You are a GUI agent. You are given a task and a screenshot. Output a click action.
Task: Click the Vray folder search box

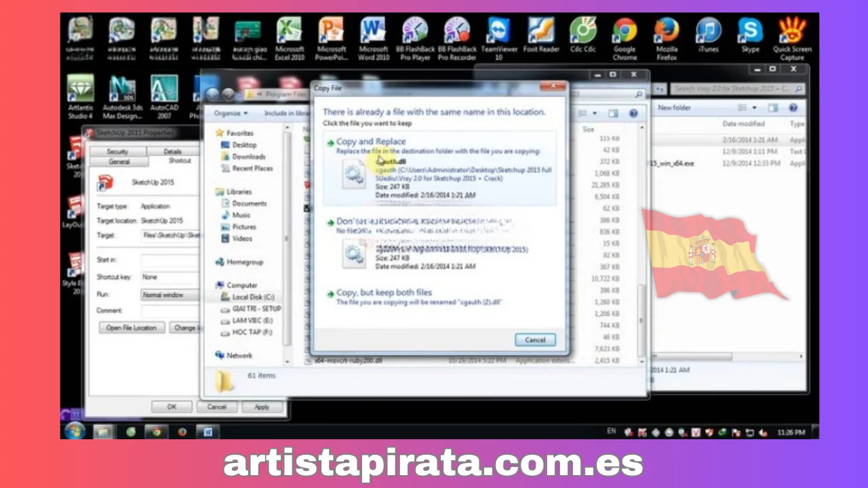[x=738, y=89]
